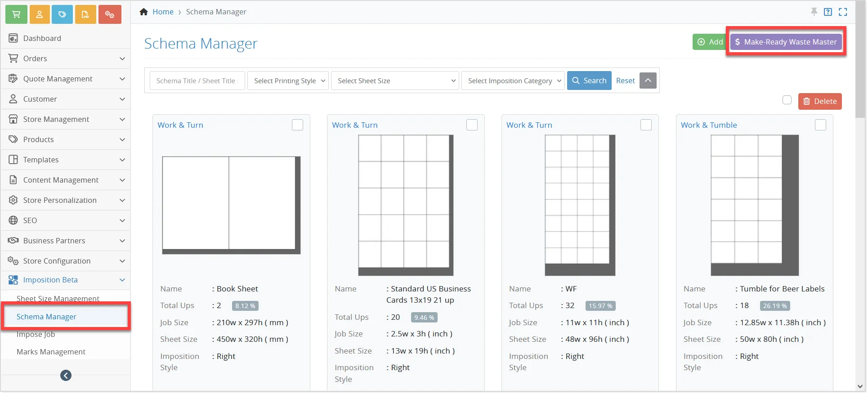The height and width of the screenshot is (394, 868).
Task: Click the Reset link
Action: [x=625, y=81]
